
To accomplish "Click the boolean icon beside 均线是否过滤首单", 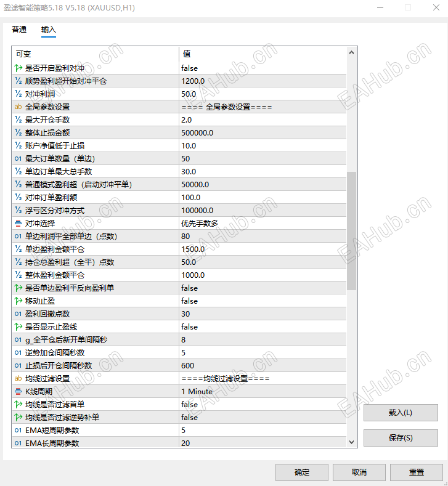I will [x=18, y=405].
